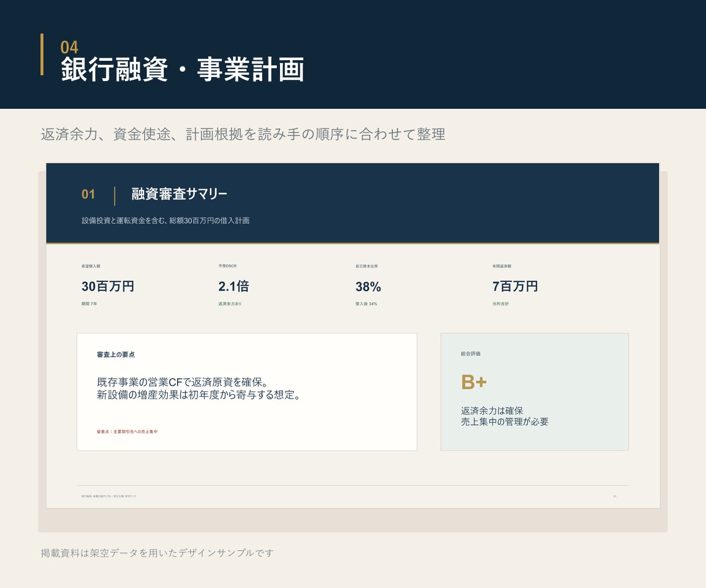Select the heading "銀行融資・事業計画"
706x588 pixels.
[x=182, y=70]
